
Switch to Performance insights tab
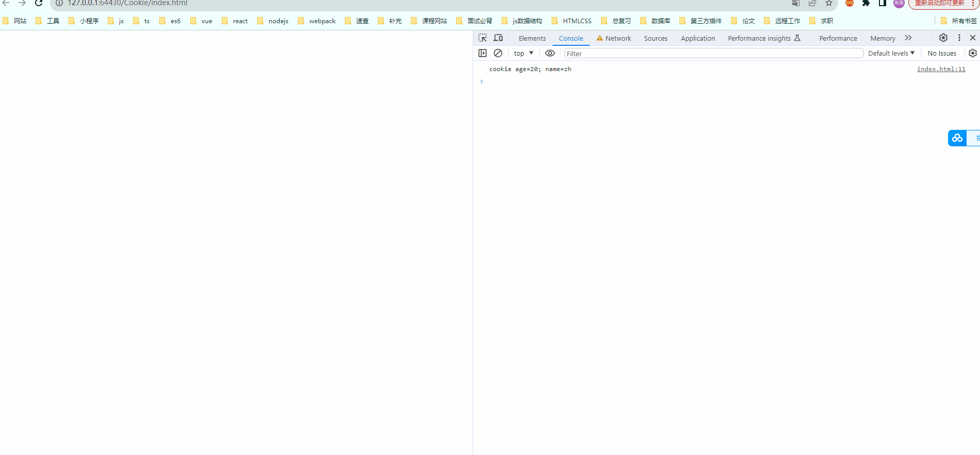click(x=764, y=38)
